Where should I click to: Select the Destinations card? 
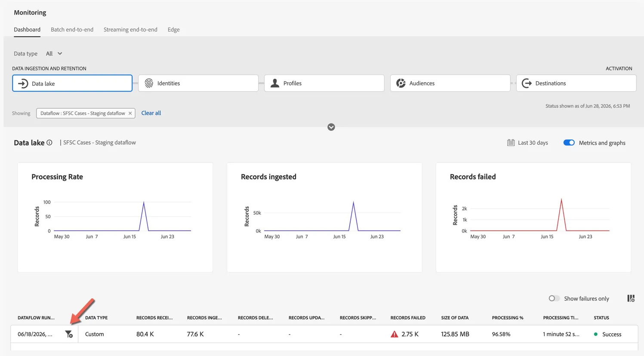click(x=576, y=83)
